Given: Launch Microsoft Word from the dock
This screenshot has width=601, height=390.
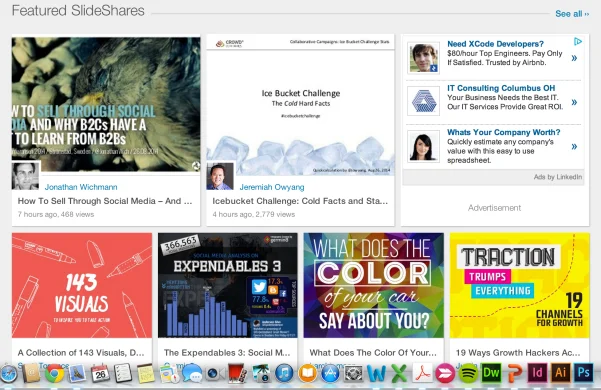Looking at the screenshot, I should 376,374.
